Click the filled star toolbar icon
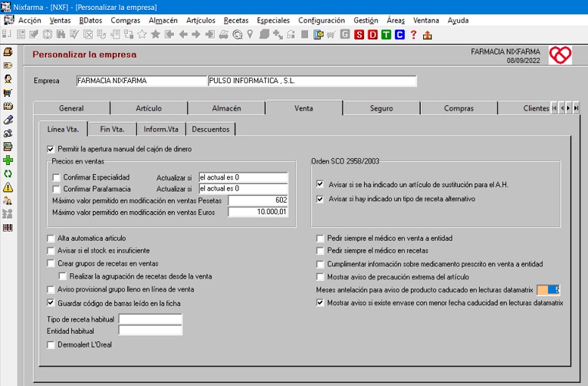Screen dimensions: 588x386 [x=155, y=35]
